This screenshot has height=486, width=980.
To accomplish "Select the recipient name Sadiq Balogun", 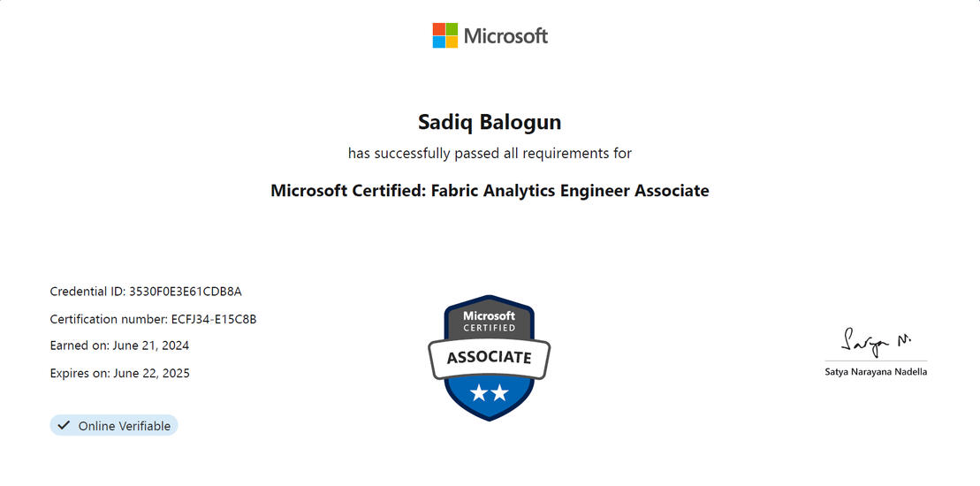I will (x=490, y=123).
